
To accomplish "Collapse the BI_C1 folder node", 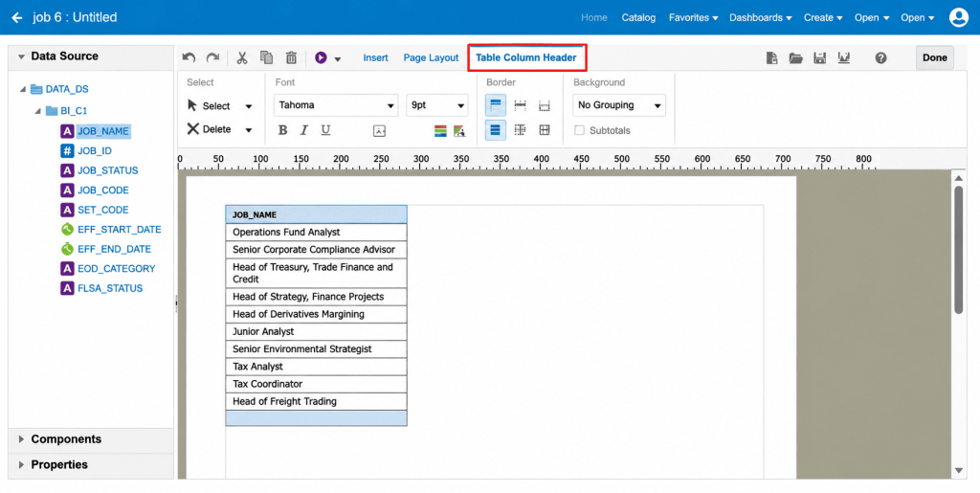I will 38,111.
